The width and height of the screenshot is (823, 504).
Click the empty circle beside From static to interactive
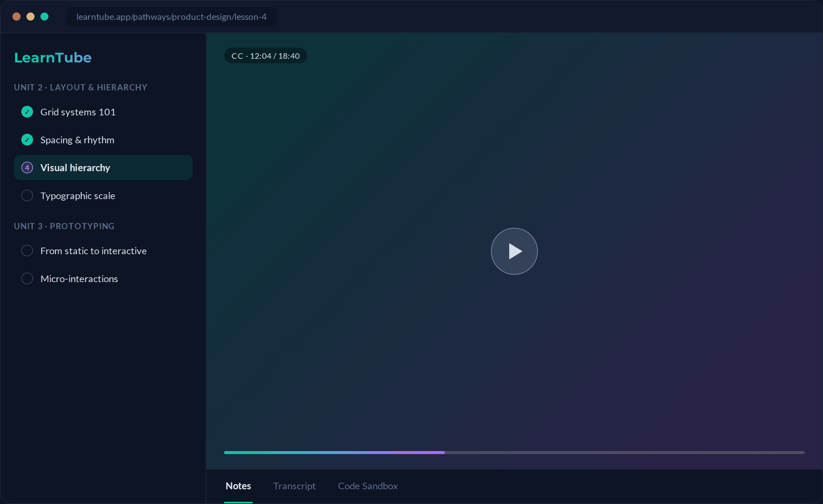27,251
